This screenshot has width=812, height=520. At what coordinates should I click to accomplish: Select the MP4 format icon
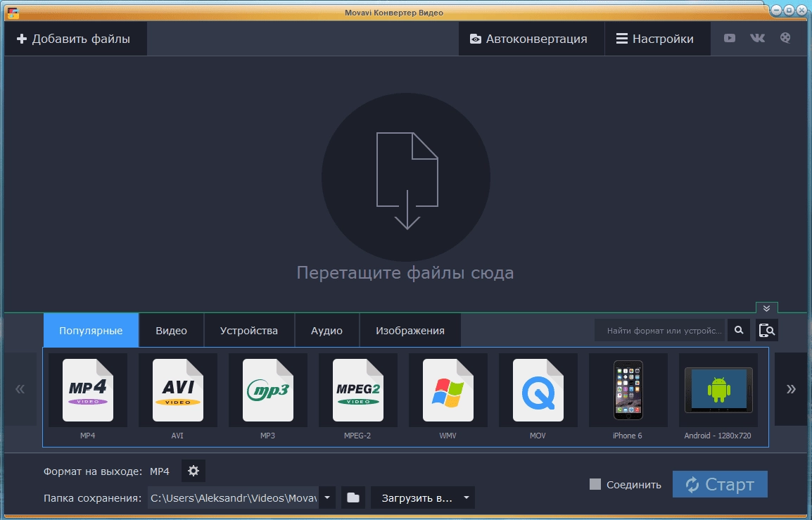pyautogui.click(x=87, y=390)
